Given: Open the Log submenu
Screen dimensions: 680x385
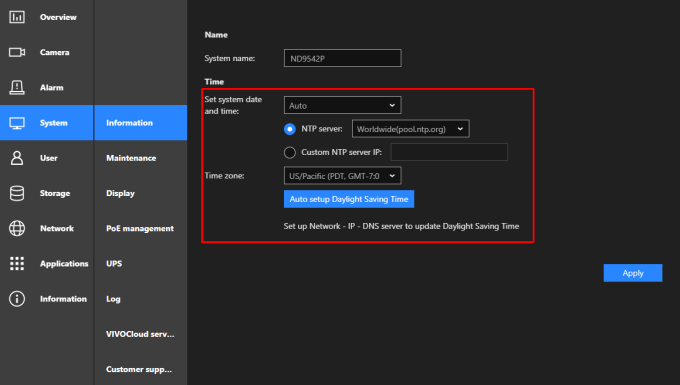Looking at the screenshot, I should point(113,299).
